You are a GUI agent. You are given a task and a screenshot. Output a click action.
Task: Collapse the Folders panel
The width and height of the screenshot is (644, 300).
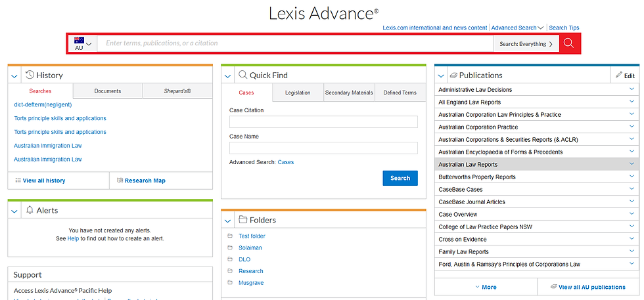pos(227,221)
